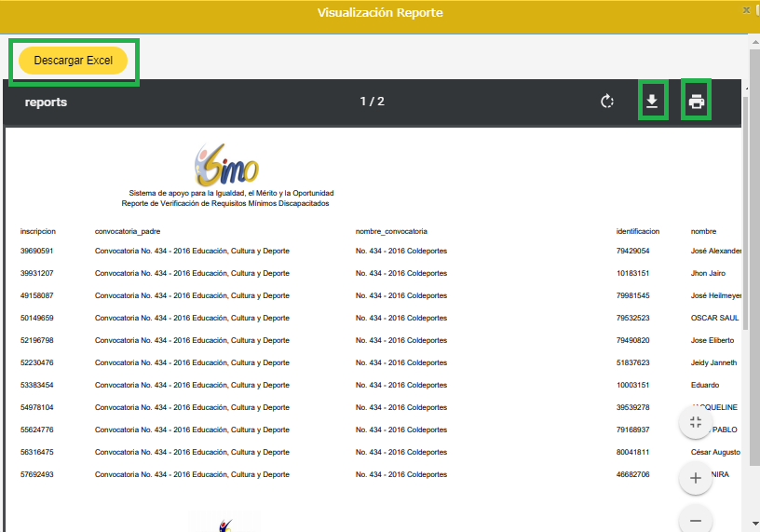Image resolution: width=760 pixels, height=532 pixels.
Task: Click identification number 79429054
Action: tap(633, 252)
